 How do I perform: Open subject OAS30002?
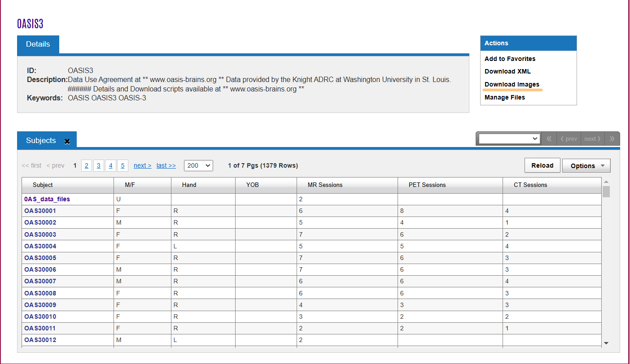pos(40,222)
